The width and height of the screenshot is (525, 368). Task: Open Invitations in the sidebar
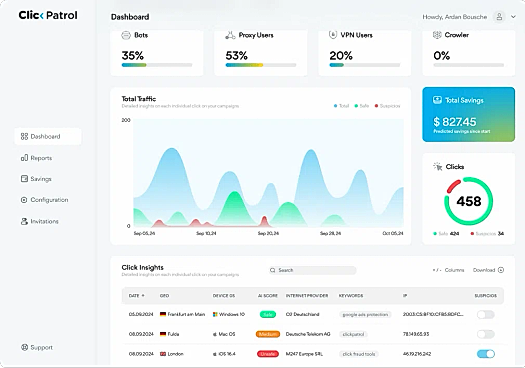pos(40,221)
